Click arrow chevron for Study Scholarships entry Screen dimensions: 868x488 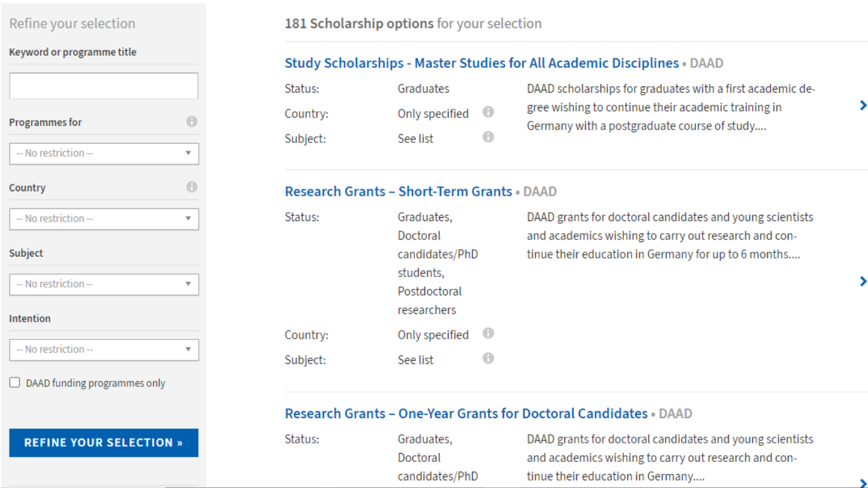862,105
